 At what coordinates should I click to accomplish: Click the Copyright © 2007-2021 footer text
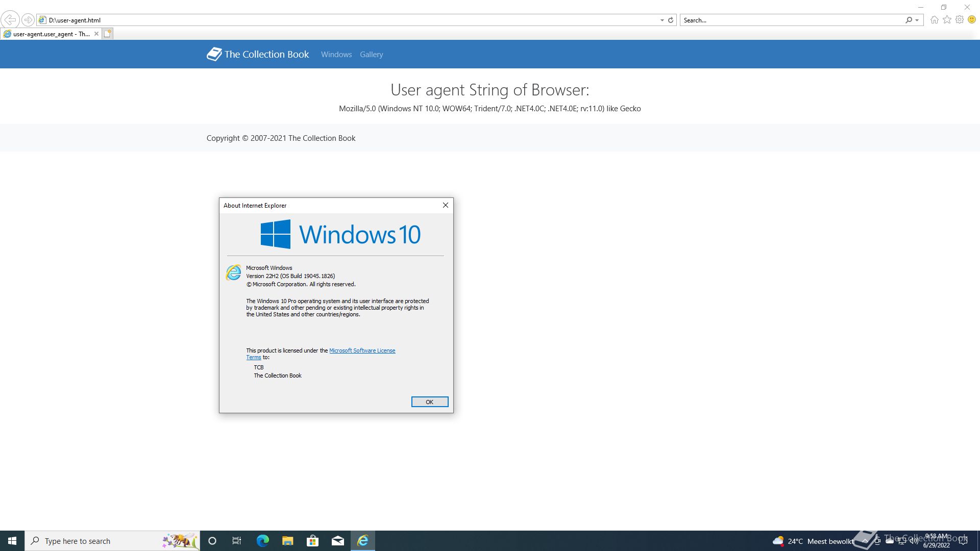[x=281, y=138]
